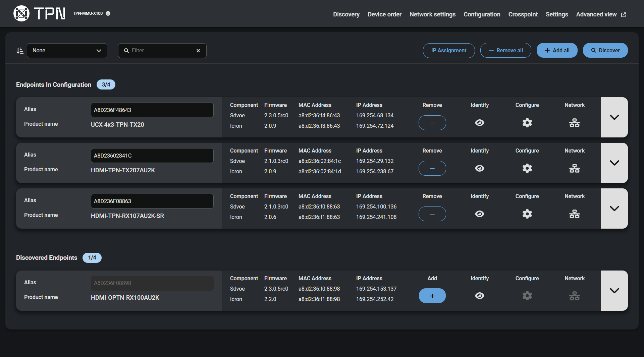Open the Network settings tab
This screenshot has width=644, height=357.
tap(432, 14)
